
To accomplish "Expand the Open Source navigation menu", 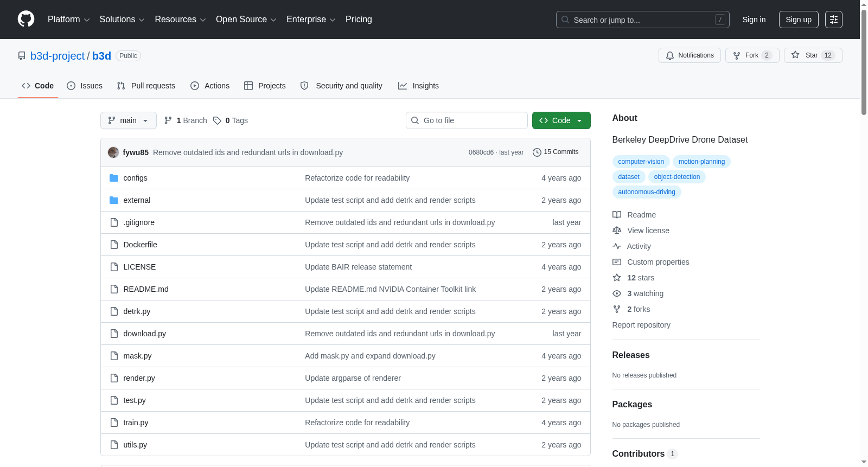I will [x=246, y=20].
